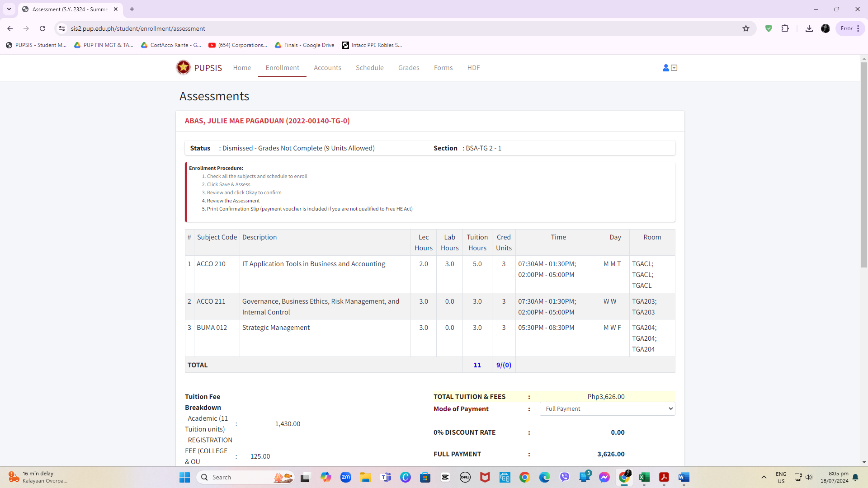Image resolution: width=868 pixels, height=488 pixels.
Task: Reload the page using the refresh icon
Action: point(42,28)
